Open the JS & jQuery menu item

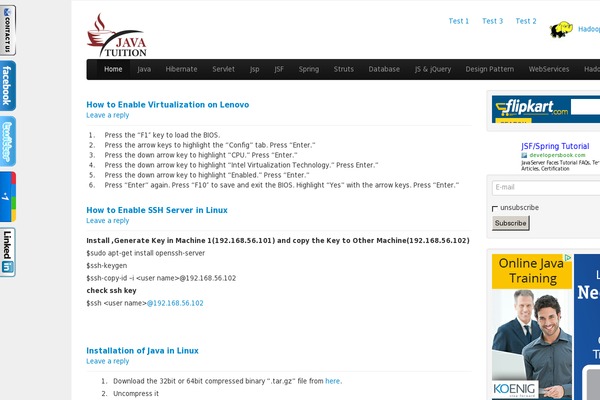(433, 69)
